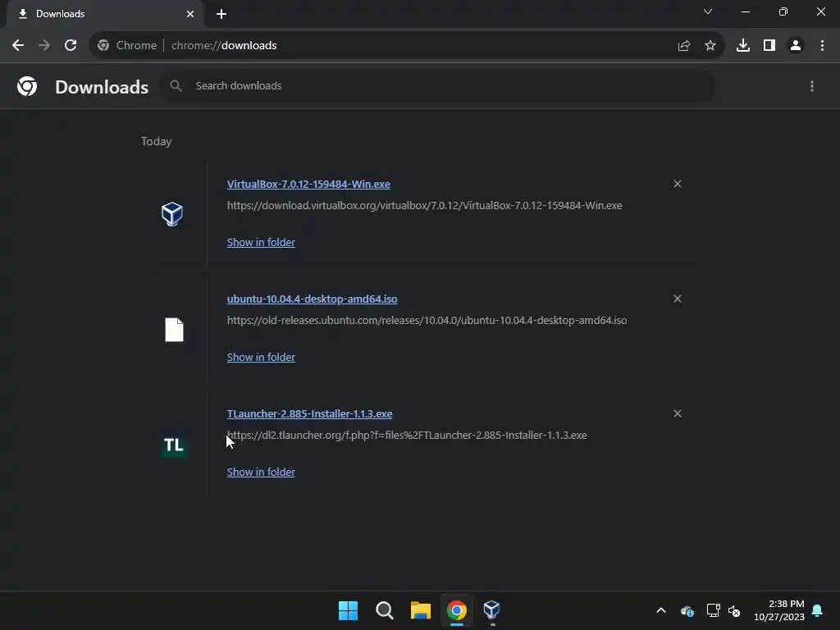The image size is (840, 630).
Task: Click the Today date heading
Action: (157, 141)
